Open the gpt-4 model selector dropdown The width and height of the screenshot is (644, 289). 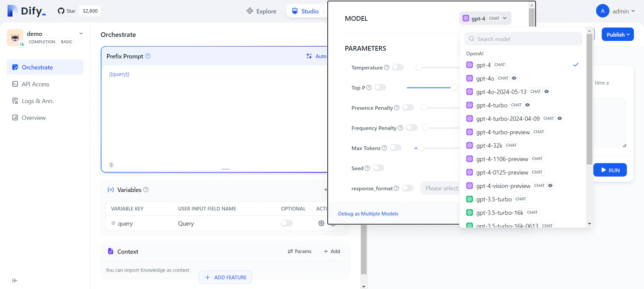485,18
